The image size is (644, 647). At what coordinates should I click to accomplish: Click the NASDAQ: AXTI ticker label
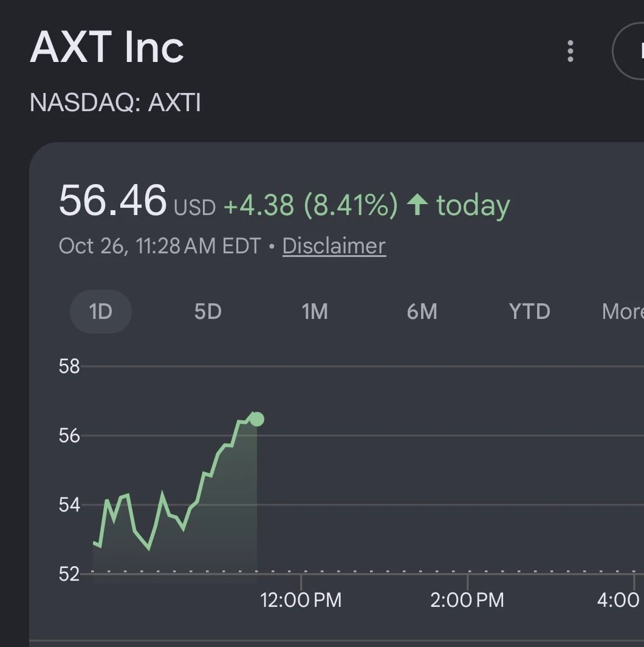115,102
